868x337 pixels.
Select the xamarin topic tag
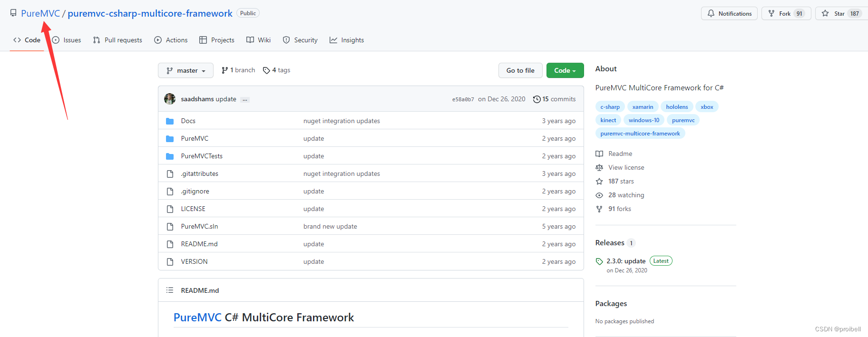click(643, 107)
